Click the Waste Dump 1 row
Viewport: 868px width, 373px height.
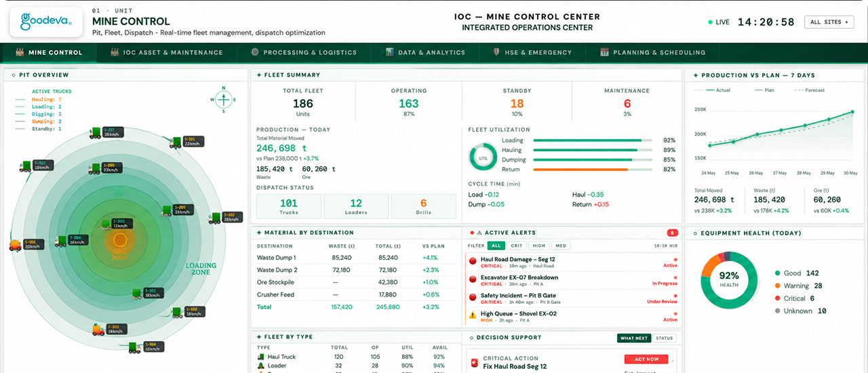[355, 258]
